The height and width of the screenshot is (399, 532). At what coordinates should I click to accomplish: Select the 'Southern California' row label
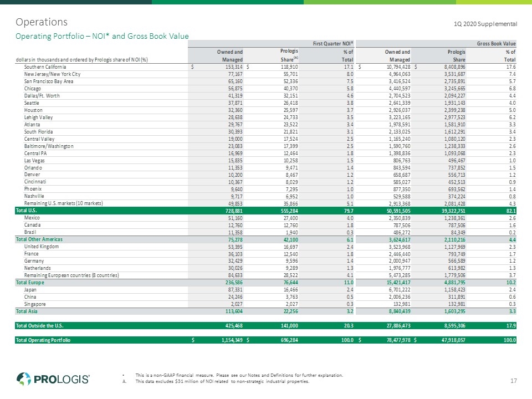click(x=45, y=67)
